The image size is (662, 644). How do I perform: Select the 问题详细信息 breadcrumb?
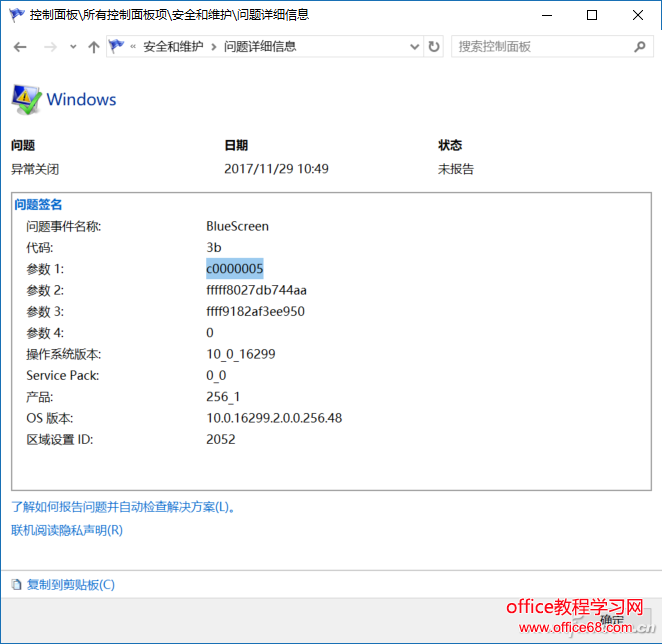(x=260, y=46)
